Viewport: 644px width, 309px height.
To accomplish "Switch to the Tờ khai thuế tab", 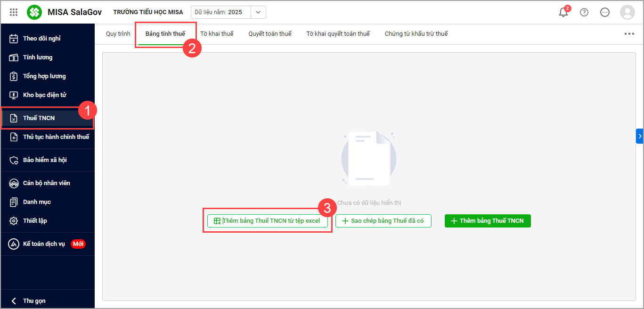I will [217, 34].
